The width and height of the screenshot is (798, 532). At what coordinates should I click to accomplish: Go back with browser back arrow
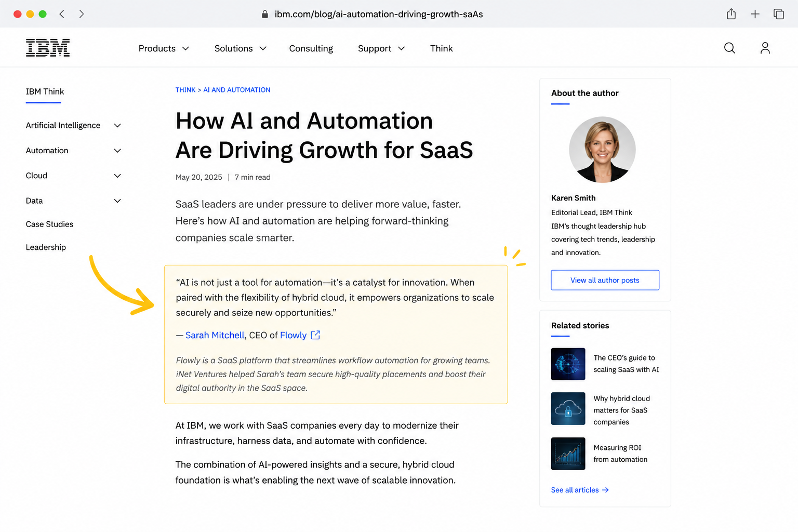[62, 14]
